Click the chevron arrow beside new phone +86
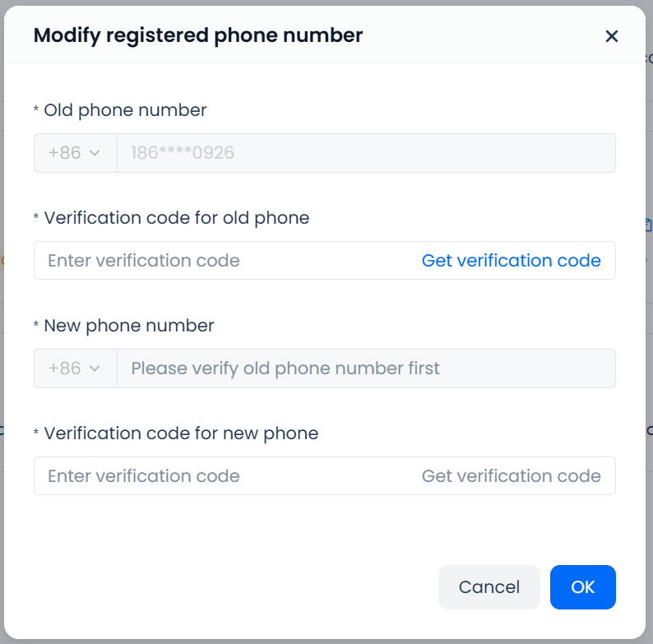The width and height of the screenshot is (653, 644). pyautogui.click(x=94, y=368)
